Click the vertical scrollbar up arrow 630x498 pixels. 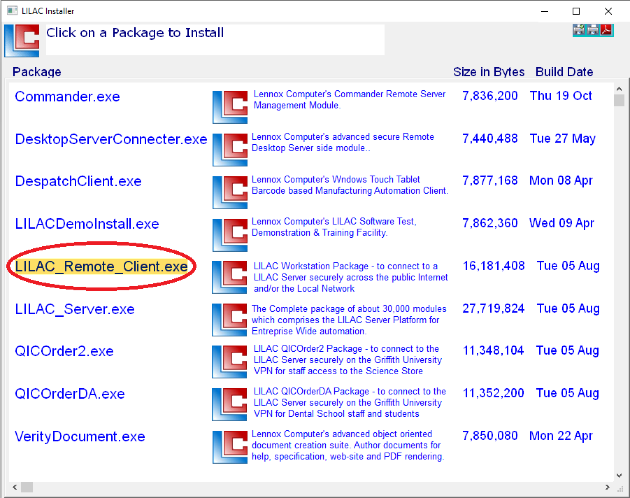[x=619, y=101]
